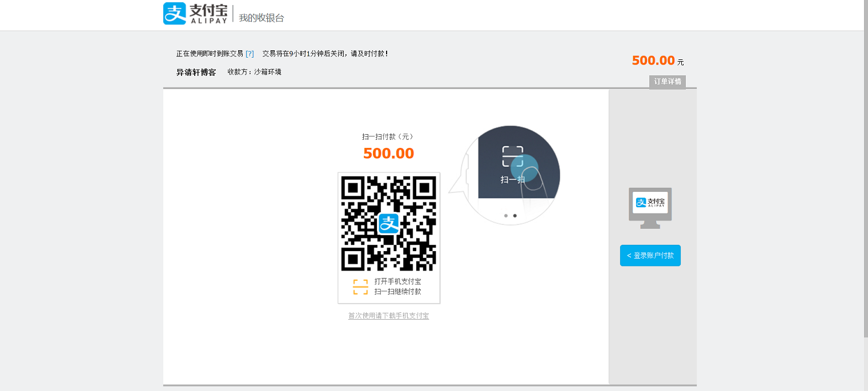Click the 打开手机支付宝 instruction text
Viewport: 868px width, 391px height.
pyautogui.click(x=397, y=281)
